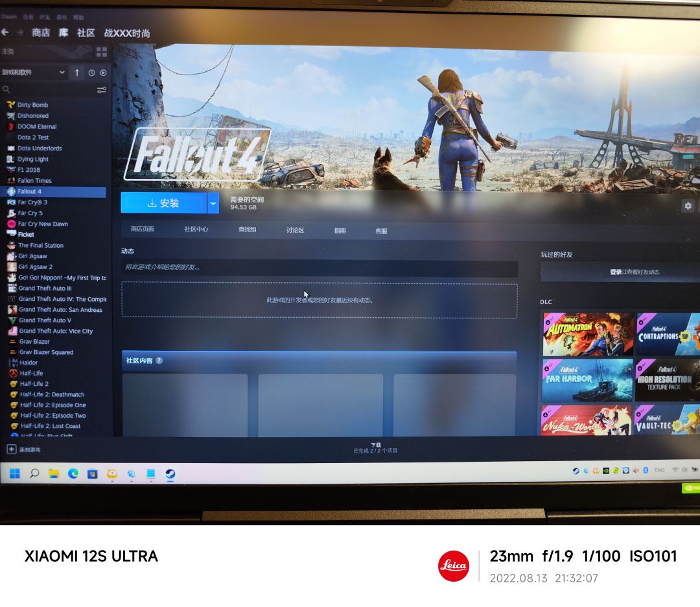
Task: Toggle the recent activity clock filter
Action: 91,73
